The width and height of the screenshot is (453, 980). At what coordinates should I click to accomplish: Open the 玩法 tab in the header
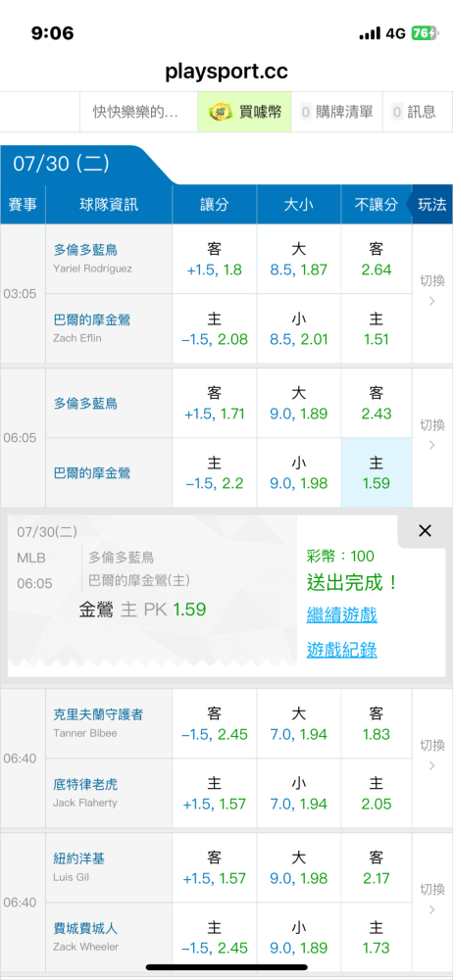(431, 205)
